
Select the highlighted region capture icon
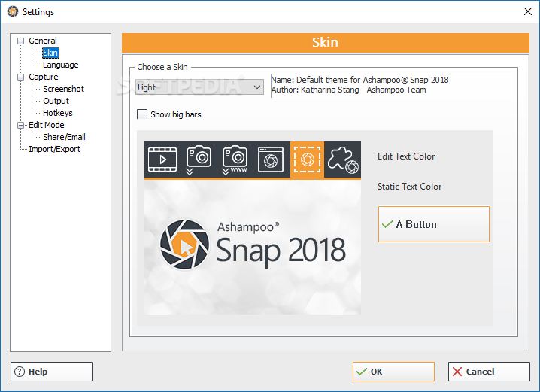(307, 160)
